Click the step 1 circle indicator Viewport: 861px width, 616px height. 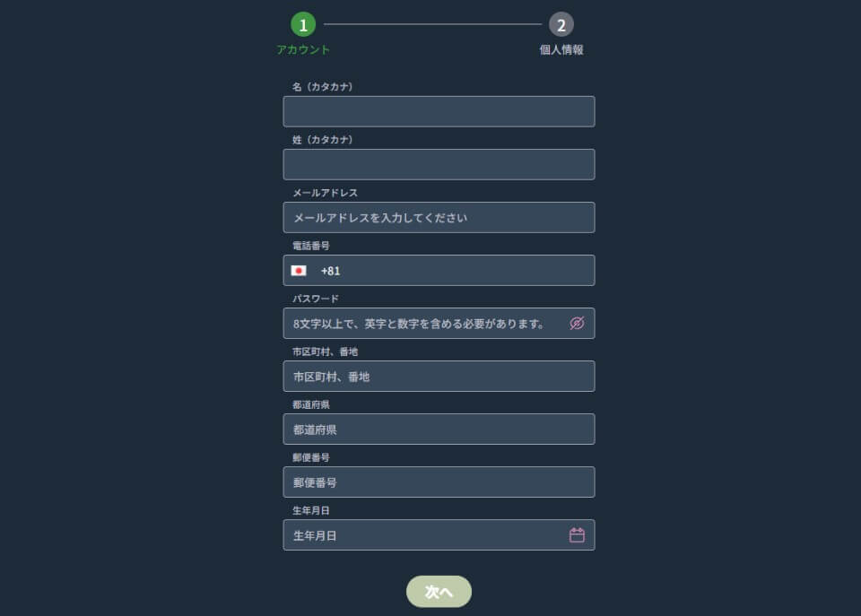(x=303, y=24)
